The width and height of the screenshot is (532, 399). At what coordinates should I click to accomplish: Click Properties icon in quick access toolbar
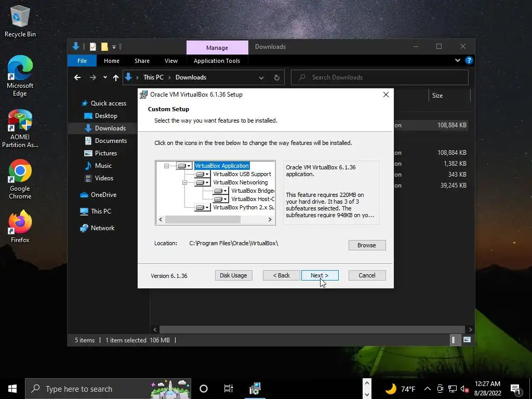pos(93,47)
